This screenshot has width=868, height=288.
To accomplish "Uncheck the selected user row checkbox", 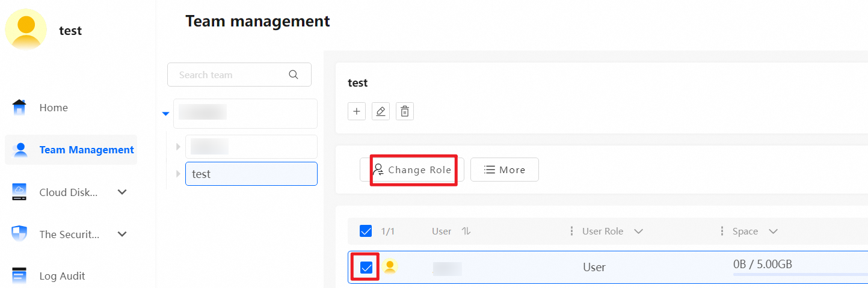I will coord(366,268).
